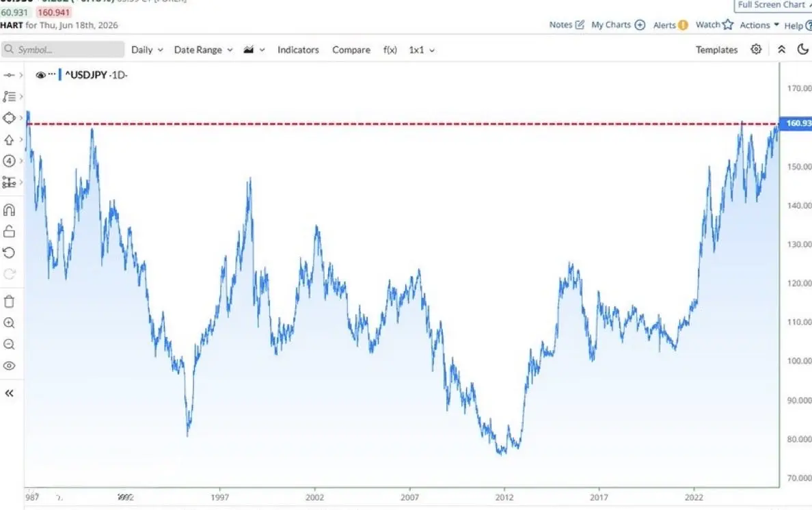Click the 1997 x-axis label
The width and height of the screenshot is (812, 510).
[x=219, y=497]
